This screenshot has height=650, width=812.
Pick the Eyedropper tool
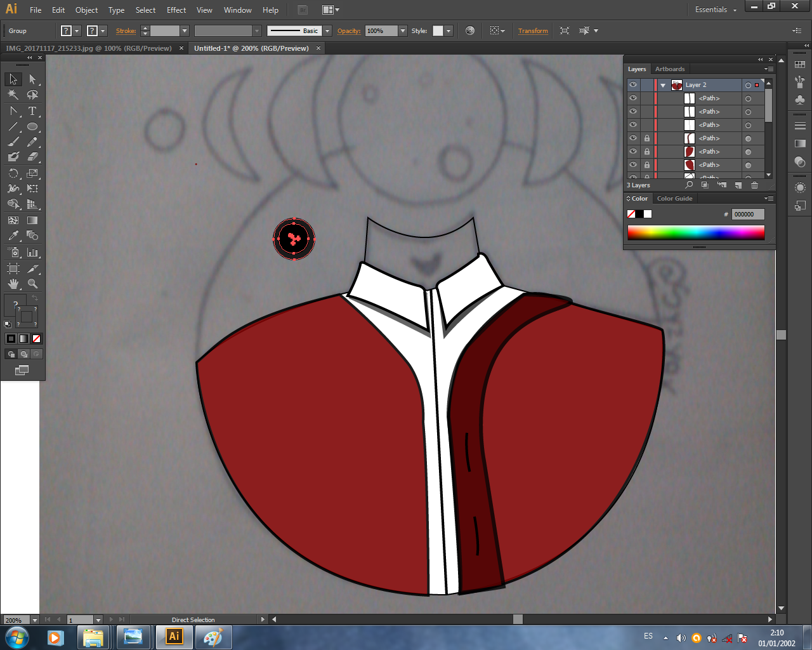click(13, 235)
